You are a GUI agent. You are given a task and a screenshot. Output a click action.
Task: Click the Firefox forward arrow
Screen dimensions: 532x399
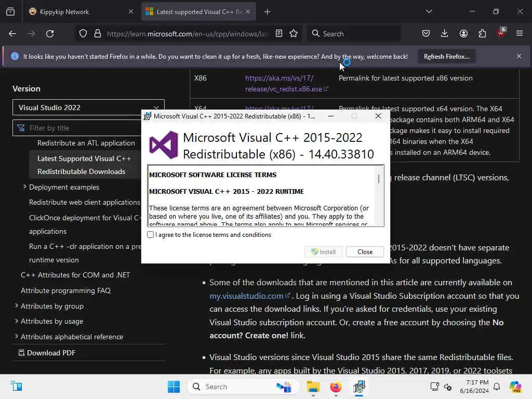point(31,34)
